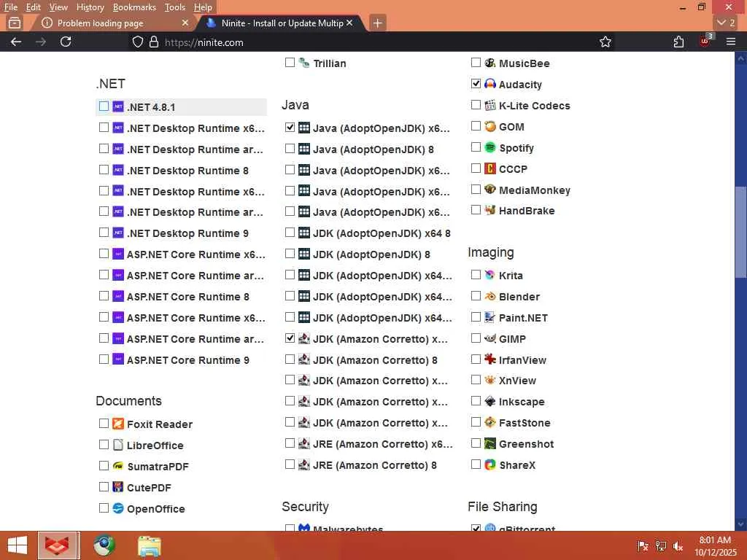Tick the .NET Desktop Runtime 8 checkbox
The height and width of the screenshot is (560, 747).
pos(104,169)
